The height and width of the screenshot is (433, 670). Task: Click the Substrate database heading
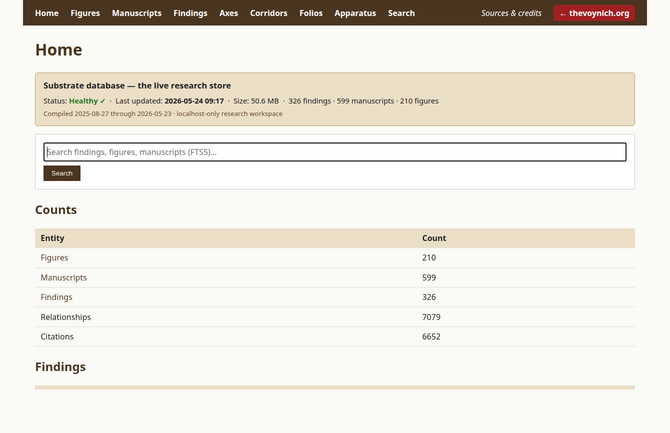pyautogui.click(x=137, y=85)
